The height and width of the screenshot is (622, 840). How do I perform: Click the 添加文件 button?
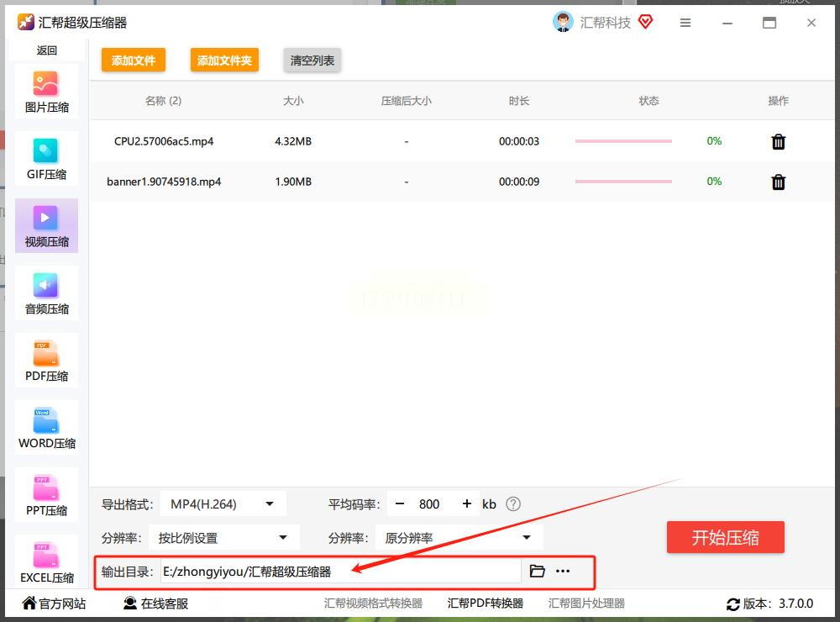click(x=134, y=60)
